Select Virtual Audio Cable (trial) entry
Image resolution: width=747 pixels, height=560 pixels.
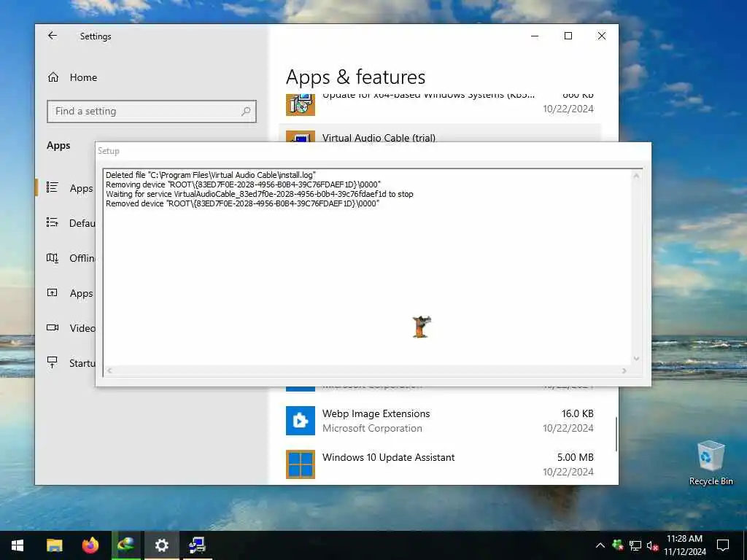439,133
